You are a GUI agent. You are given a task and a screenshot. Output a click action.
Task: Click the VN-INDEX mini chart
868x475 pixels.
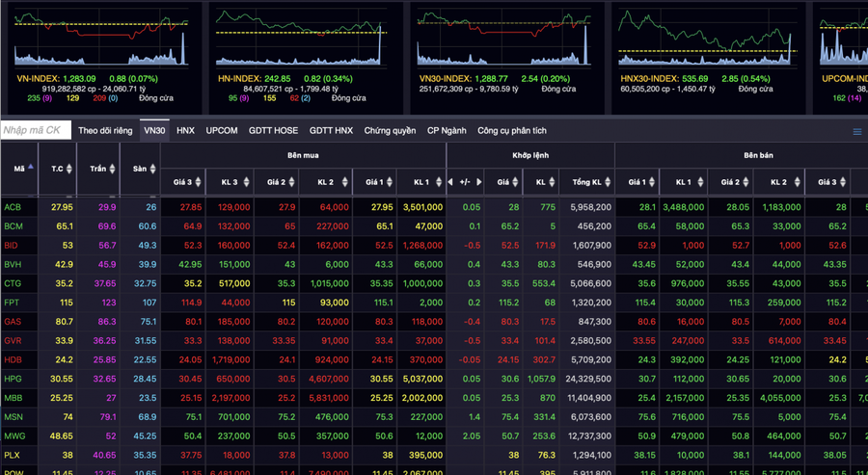(99, 37)
